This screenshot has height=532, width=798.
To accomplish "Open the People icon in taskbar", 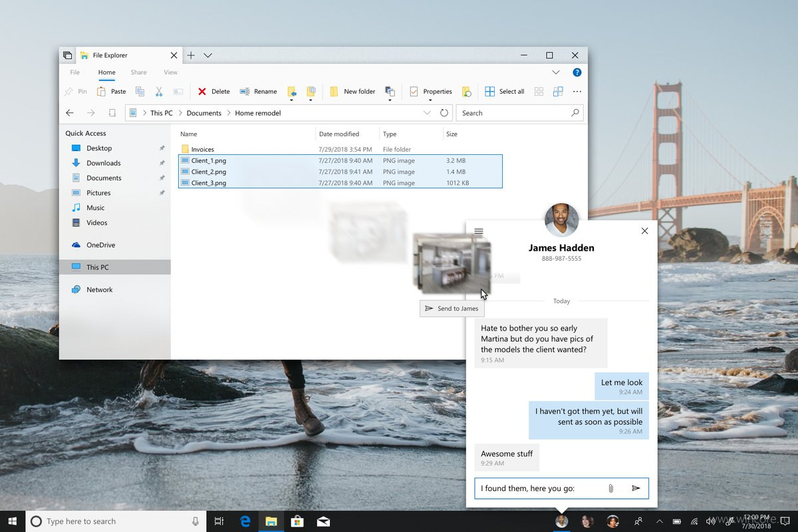I will pyautogui.click(x=638, y=521).
